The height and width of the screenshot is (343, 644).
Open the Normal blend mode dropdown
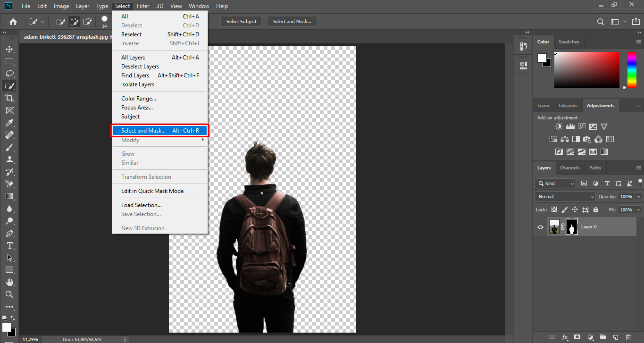pos(566,196)
